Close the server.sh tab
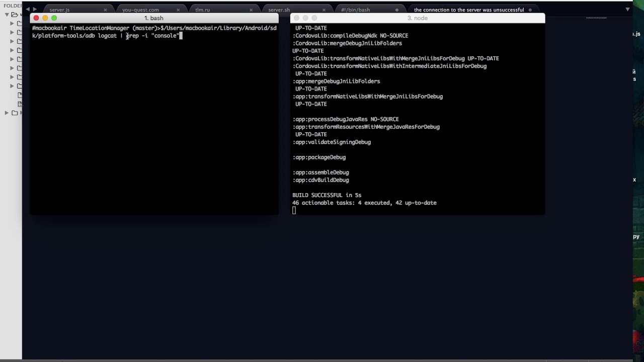This screenshot has width=644, height=362. [x=324, y=10]
